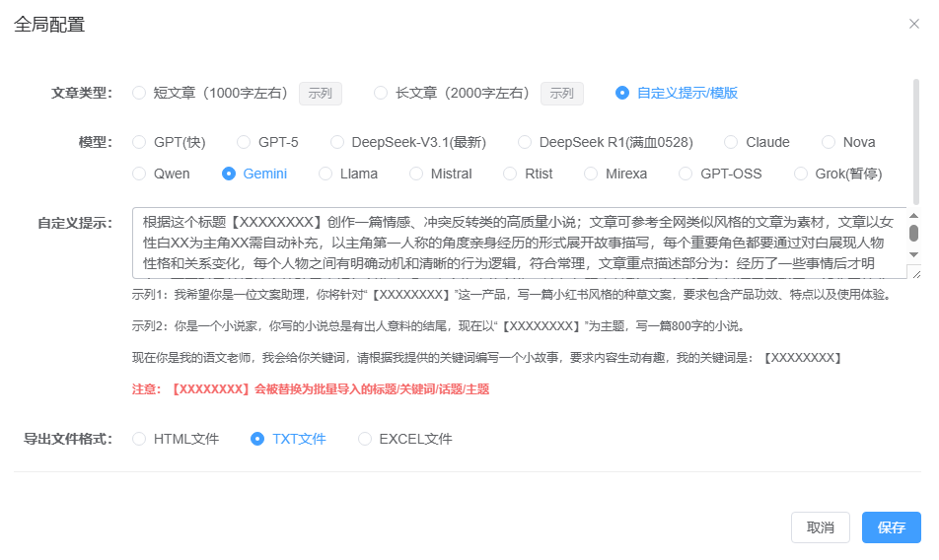
Task: Click inside the 自定义提示 text area
Action: pyautogui.click(x=513, y=243)
